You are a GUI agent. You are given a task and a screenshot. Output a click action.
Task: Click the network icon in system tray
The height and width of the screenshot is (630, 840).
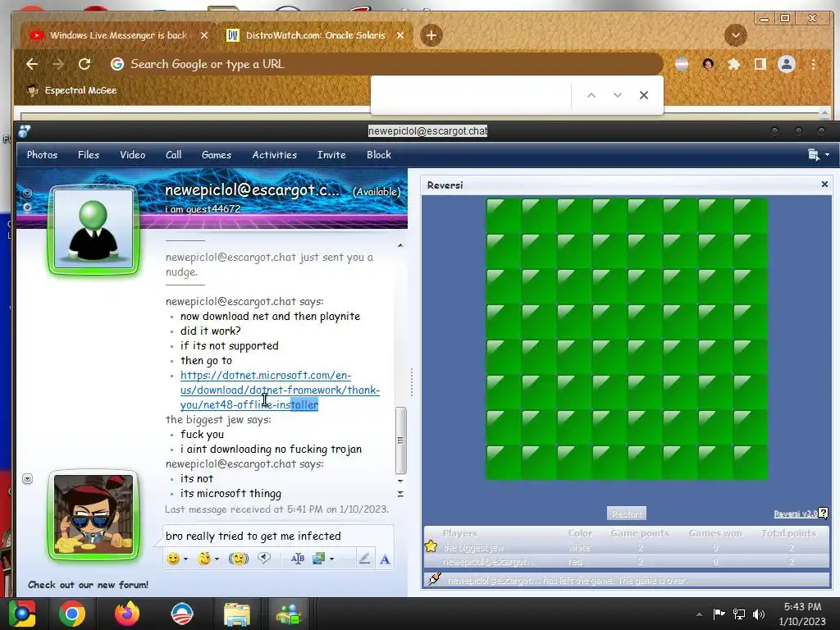739,614
